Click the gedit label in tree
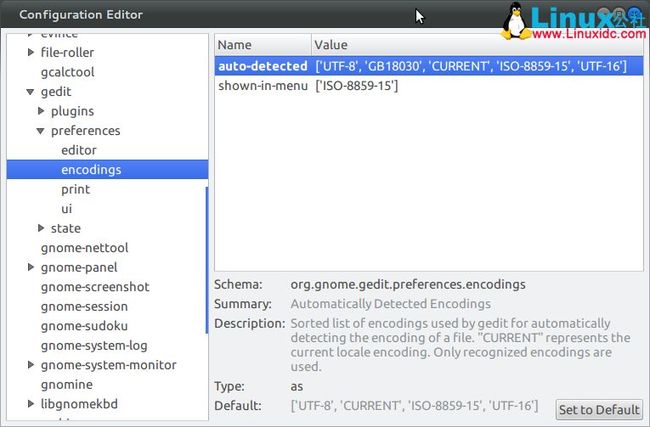The width and height of the screenshot is (650, 427). (56, 92)
